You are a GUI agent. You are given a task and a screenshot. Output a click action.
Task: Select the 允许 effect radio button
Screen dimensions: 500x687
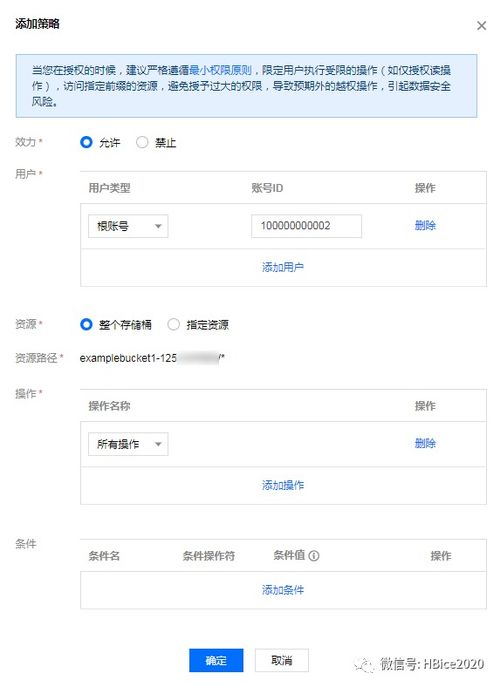[86, 142]
